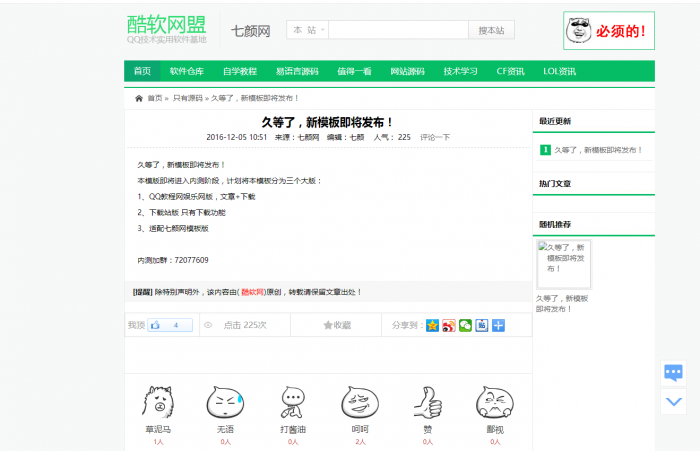Switch to the LOL资讯 menu item

coord(559,71)
